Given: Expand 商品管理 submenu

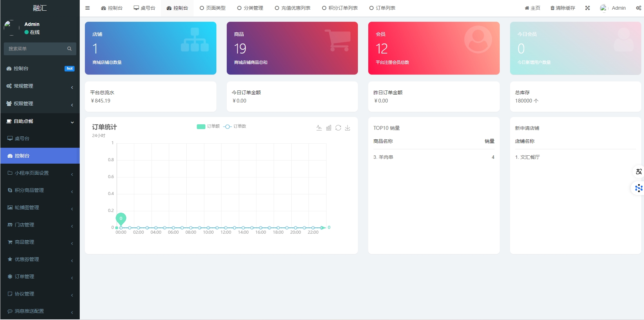Looking at the screenshot, I should point(40,242).
